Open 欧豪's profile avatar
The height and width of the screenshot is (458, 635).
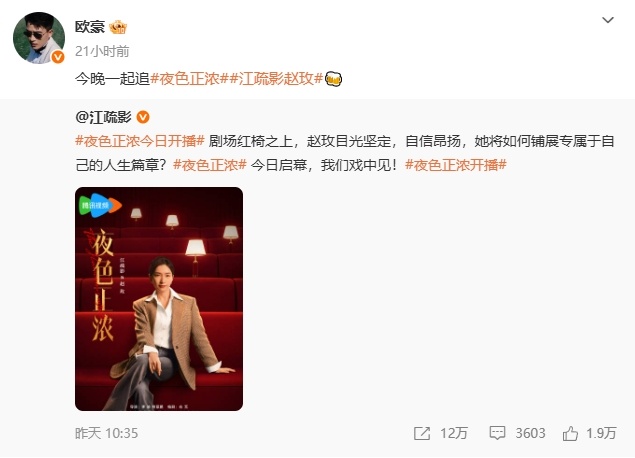tap(39, 38)
